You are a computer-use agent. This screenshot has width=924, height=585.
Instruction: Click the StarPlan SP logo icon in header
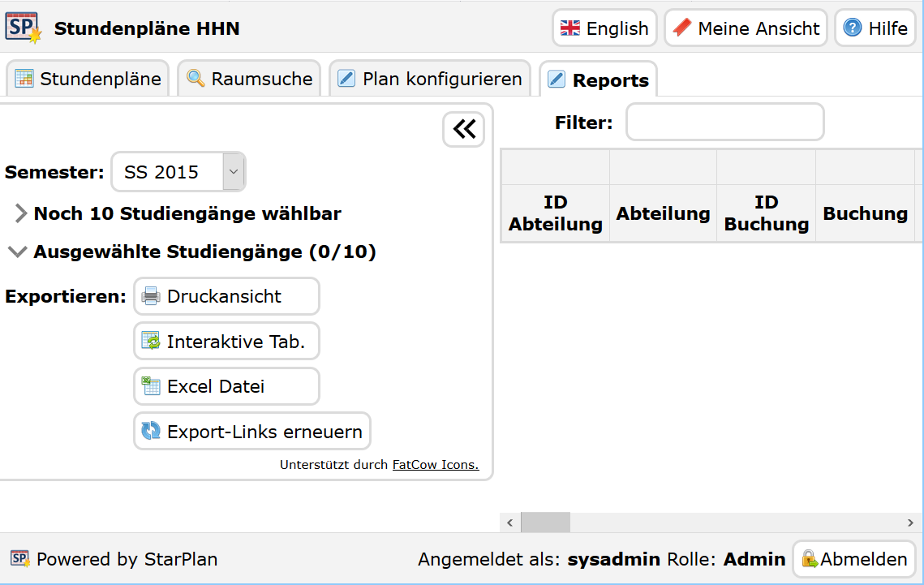(x=23, y=28)
